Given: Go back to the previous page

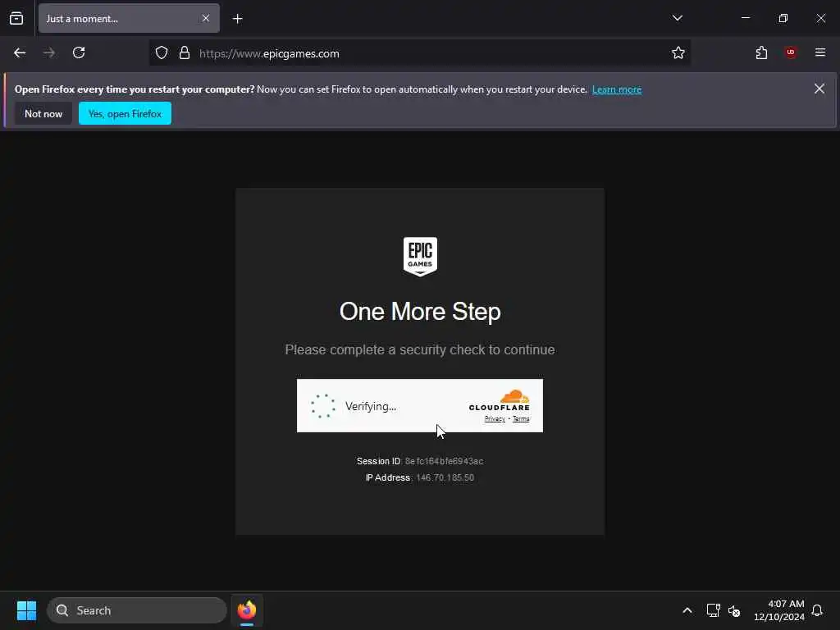Looking at the screenshot, I should coord(20,52).
